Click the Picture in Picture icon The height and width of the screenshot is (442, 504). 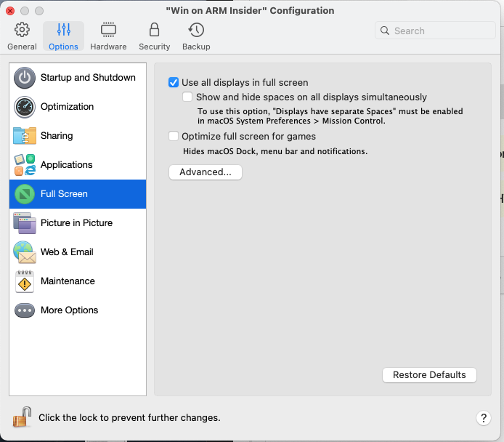pyautogui.click(x=25, y=223)
